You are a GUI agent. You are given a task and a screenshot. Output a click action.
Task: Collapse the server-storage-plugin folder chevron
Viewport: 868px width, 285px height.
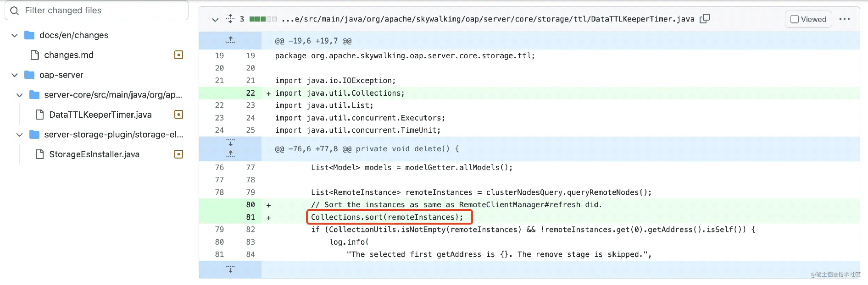20,135
